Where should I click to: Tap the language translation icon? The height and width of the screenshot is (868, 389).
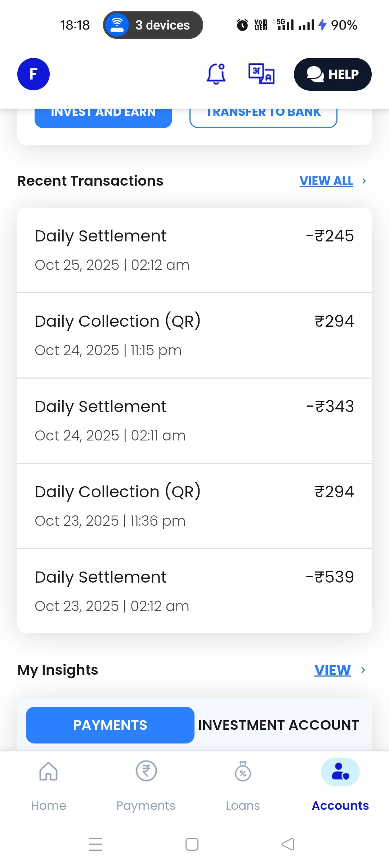[261, 74]
